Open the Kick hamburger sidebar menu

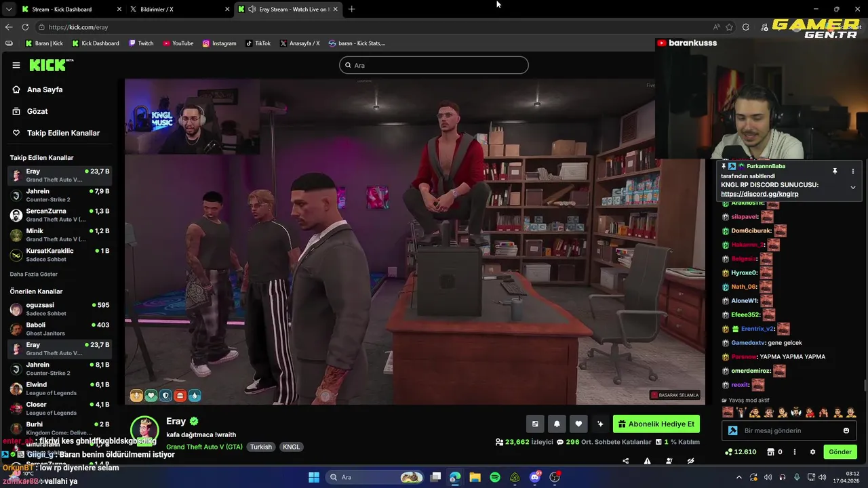16,65
